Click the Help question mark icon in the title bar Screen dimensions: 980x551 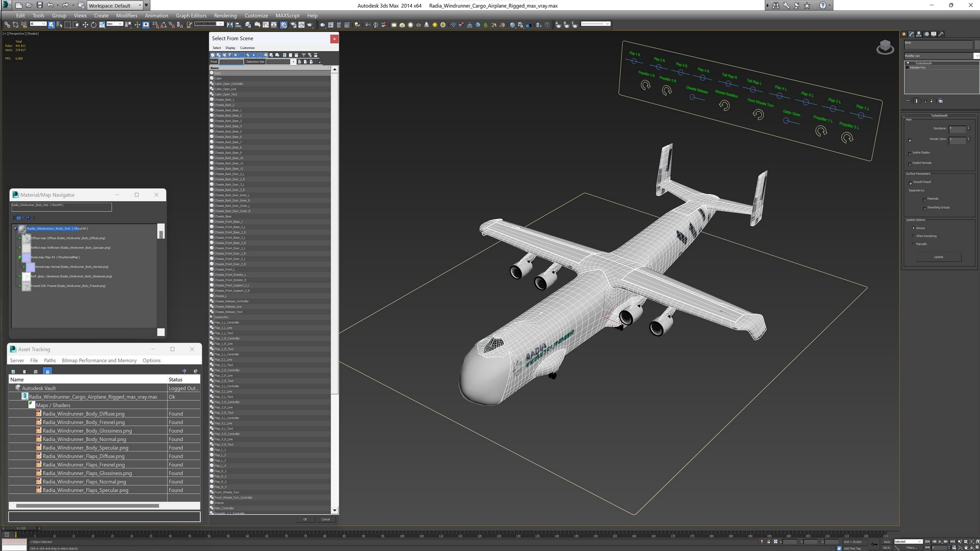(x=822, y=5)
